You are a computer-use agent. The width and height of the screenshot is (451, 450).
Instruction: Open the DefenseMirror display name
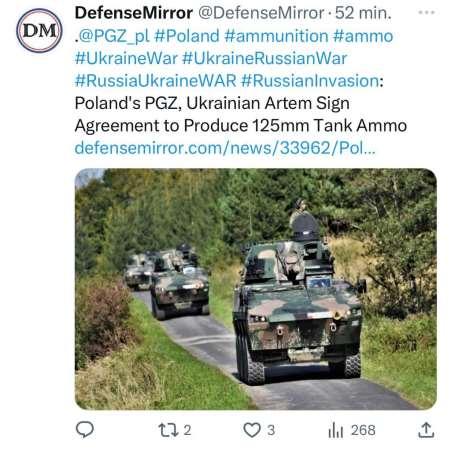134,13
